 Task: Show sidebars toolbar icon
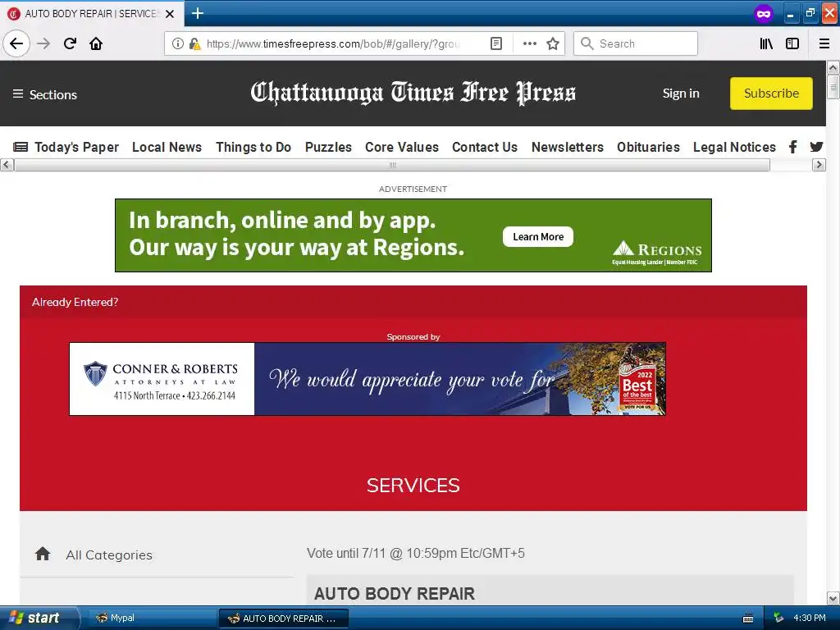[x=792, y=43]
